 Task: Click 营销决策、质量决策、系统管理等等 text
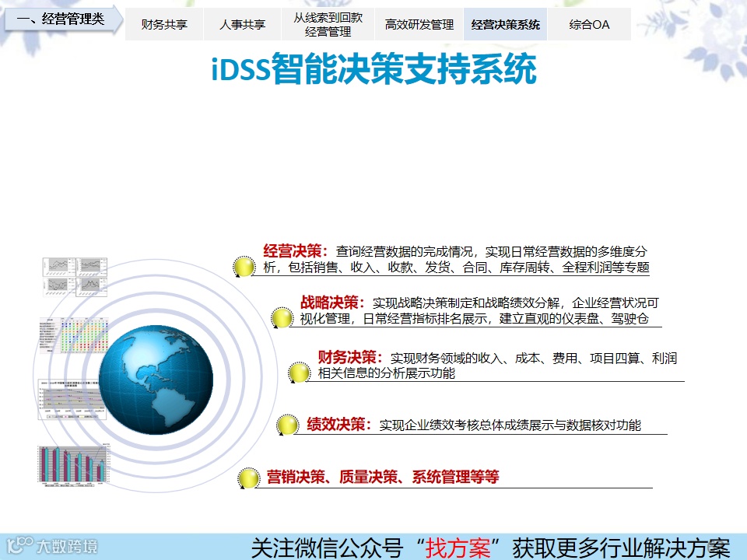coord(383,477)
